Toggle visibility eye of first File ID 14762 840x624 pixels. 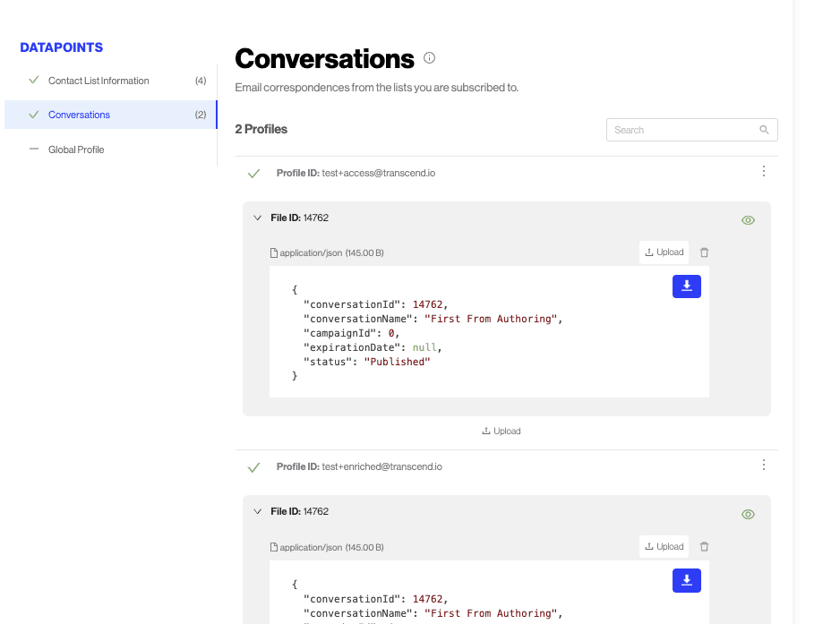point(748,220)
